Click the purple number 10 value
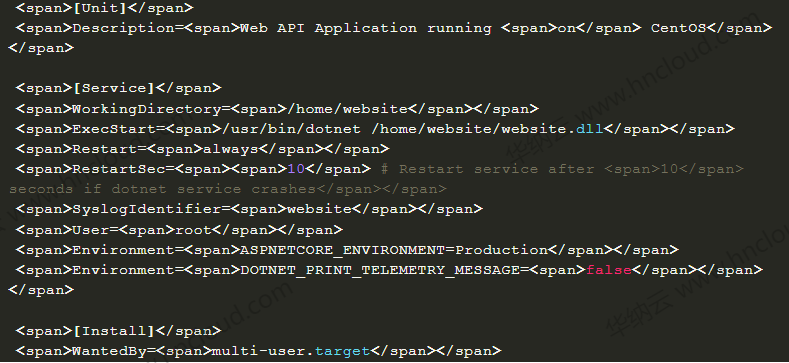This screenshot has width=789, height=363. point(296,169)
